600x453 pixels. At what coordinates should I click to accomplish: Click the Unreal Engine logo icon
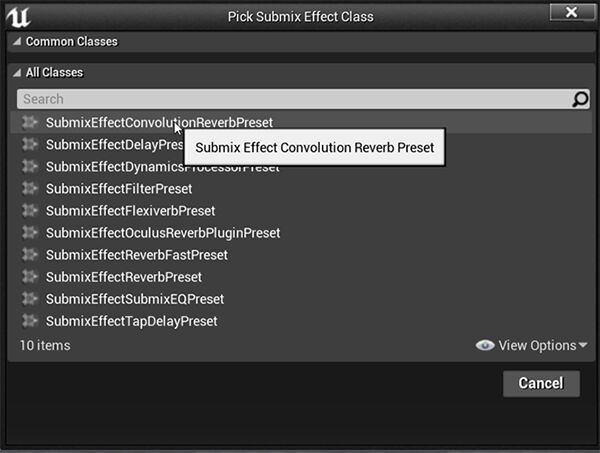(18, 14)
